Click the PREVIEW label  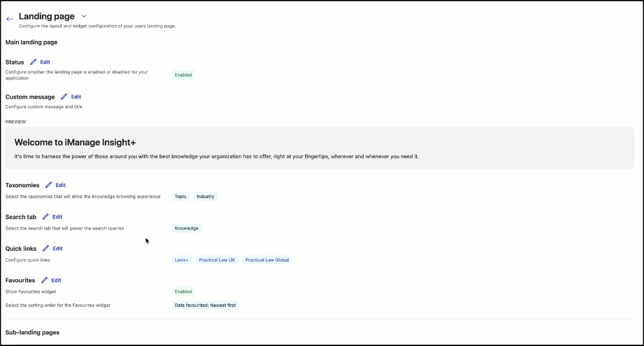(15, 122)
